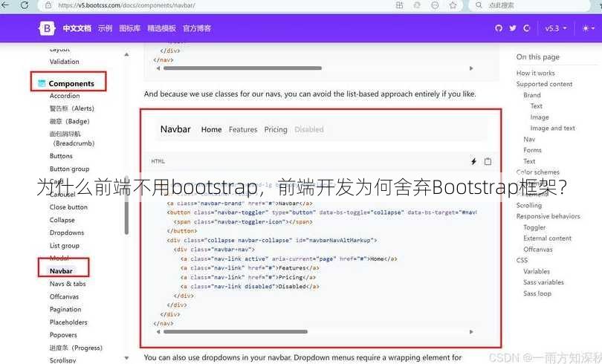Jump to Brand in page contents
Image resolution: width=602 pixels, height=364 pixels.
[531, 95]
